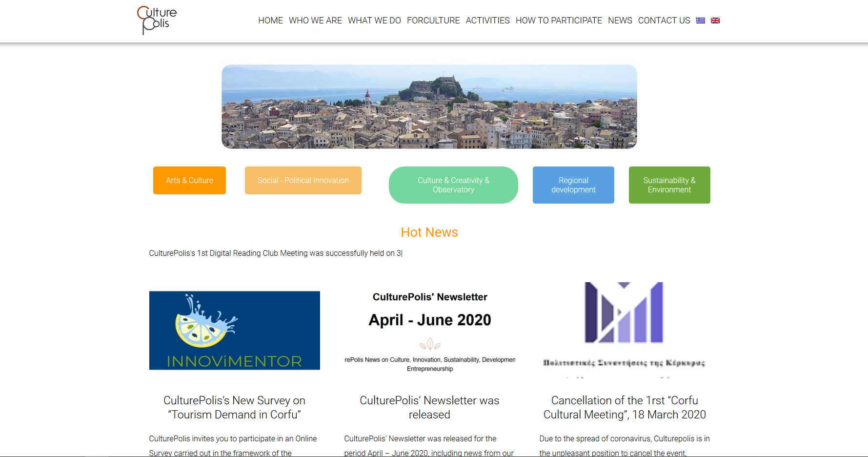Select the FORCULTURE menu item
The image size is (868, 457).
433,21
